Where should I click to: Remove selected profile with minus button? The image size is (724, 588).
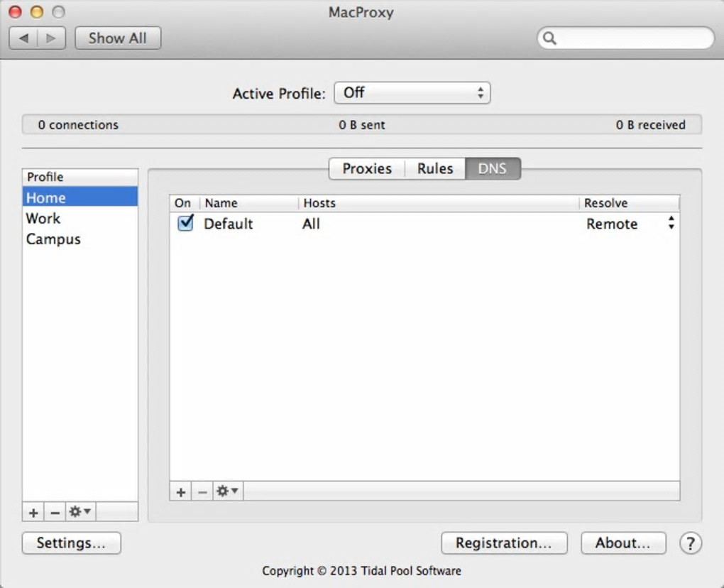[x=55, y=512]
